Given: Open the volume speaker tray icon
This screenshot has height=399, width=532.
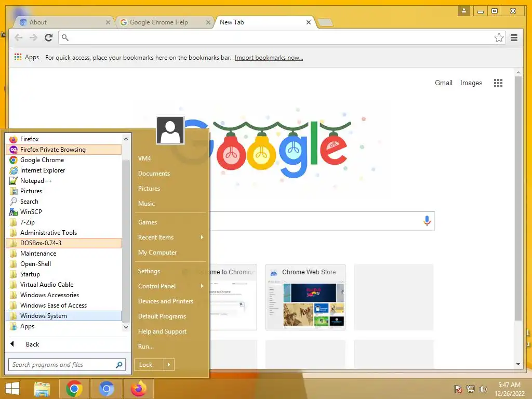Looking at the screenshot, I should (483, 389).
